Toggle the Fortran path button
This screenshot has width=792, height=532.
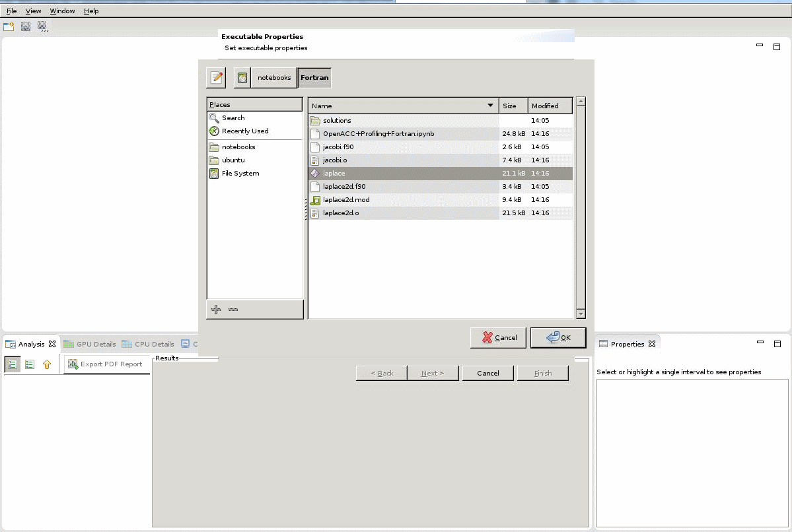(314, 78)
